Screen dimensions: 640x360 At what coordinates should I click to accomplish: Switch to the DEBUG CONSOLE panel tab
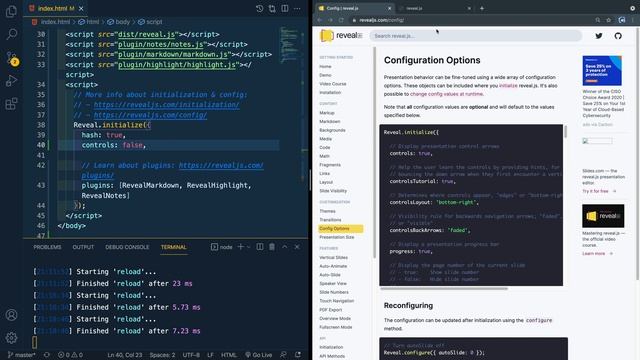point(127,247)
